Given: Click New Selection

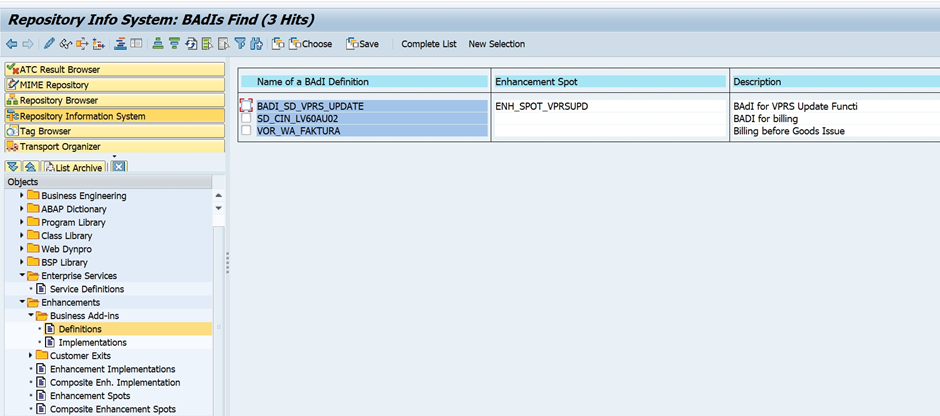Looking at the screenshot, I should click(x=496, y=44).
